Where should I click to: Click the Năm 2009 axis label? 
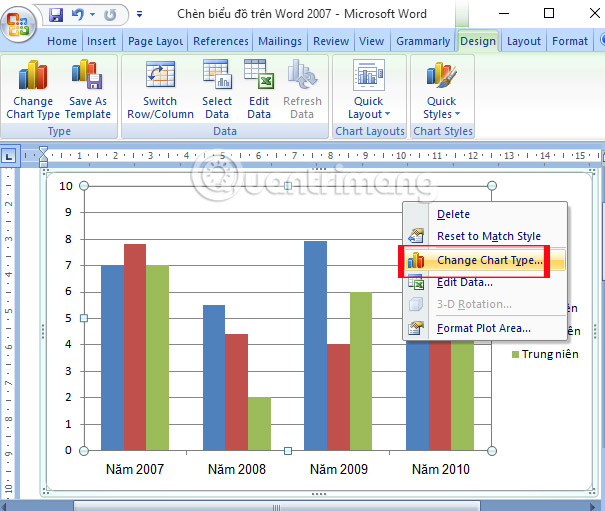(339, 469)
